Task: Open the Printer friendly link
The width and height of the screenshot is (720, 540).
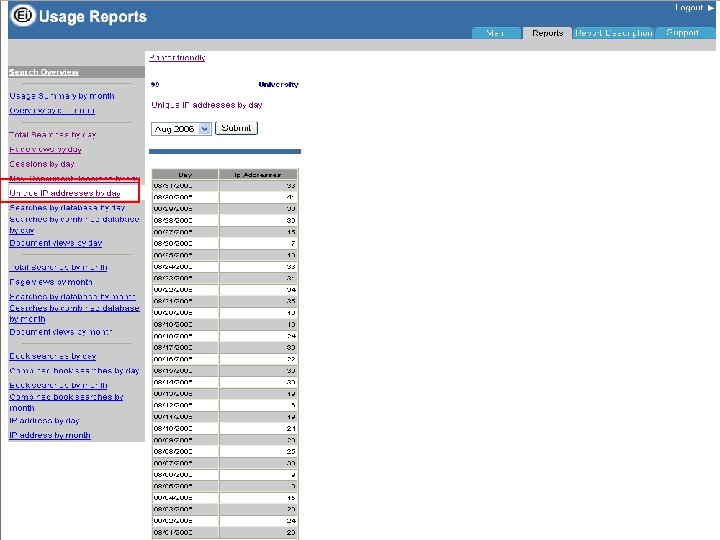Action: click(177, 57)
